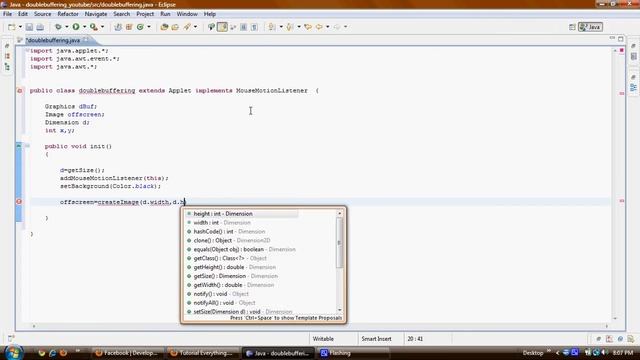Click the green Run button
Viewport: 640px width, 360px height.
(76, 27)
